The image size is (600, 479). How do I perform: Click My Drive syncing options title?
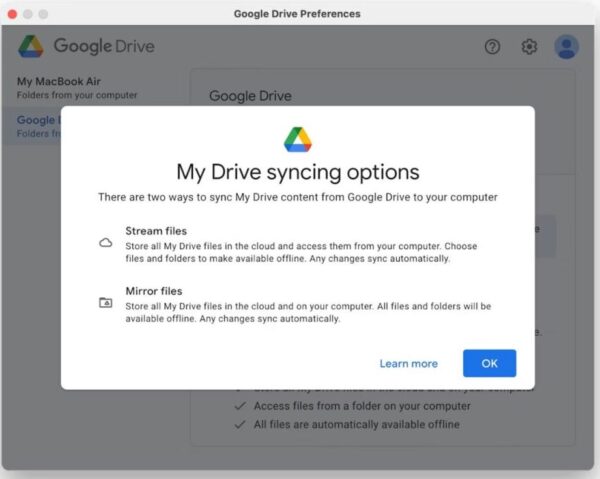pos(298,172)
